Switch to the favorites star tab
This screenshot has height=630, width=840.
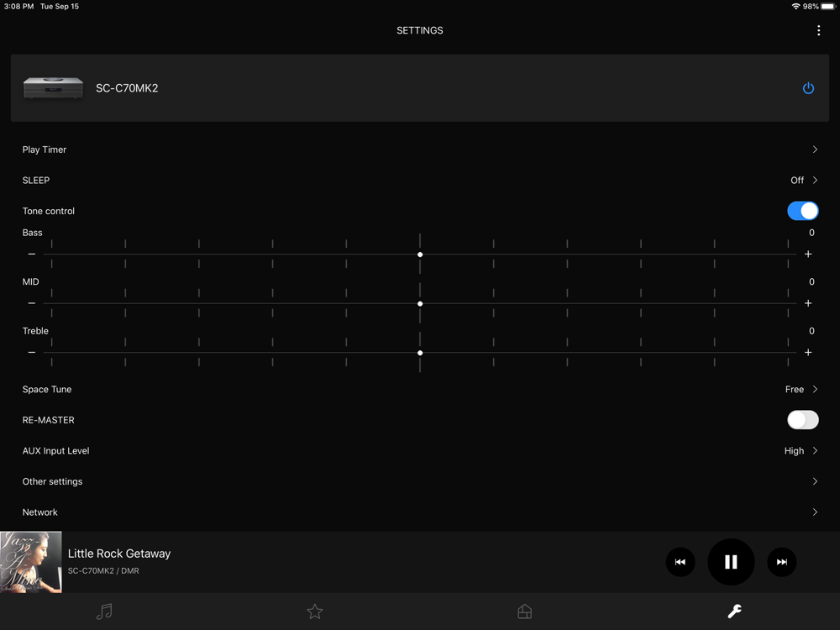click(x=314, y=612)
